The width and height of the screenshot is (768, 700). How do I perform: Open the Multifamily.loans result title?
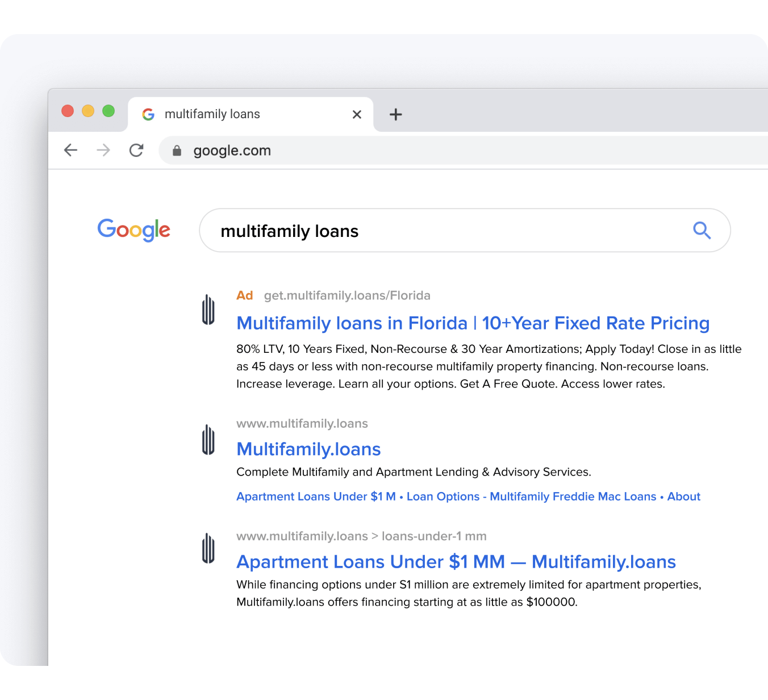point(308,449)
